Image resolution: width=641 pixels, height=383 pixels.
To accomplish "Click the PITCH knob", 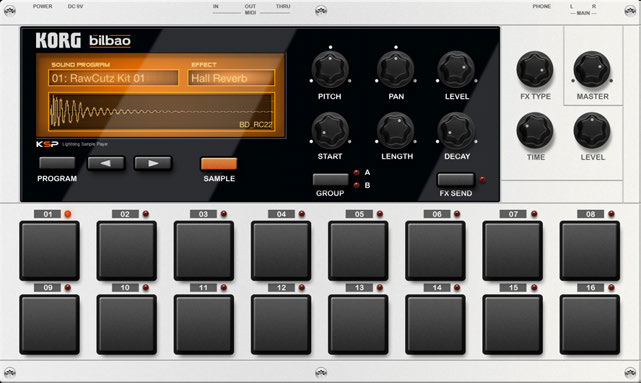I will click(330, 70).
